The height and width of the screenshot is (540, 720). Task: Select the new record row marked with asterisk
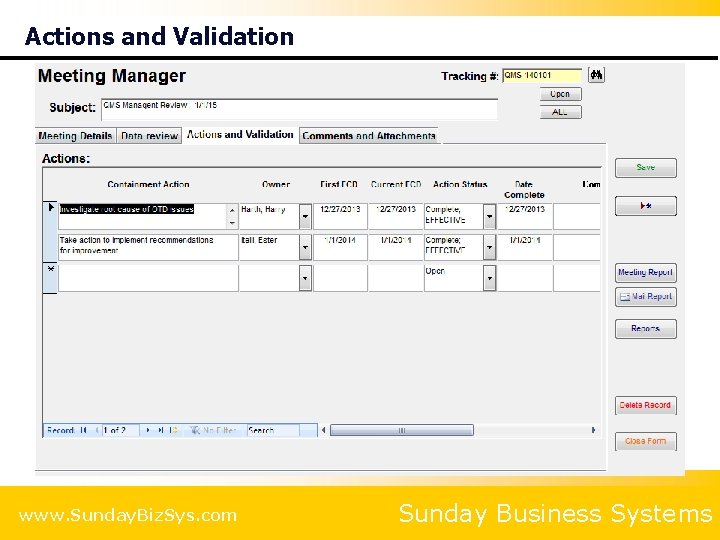tap(50, 278)
